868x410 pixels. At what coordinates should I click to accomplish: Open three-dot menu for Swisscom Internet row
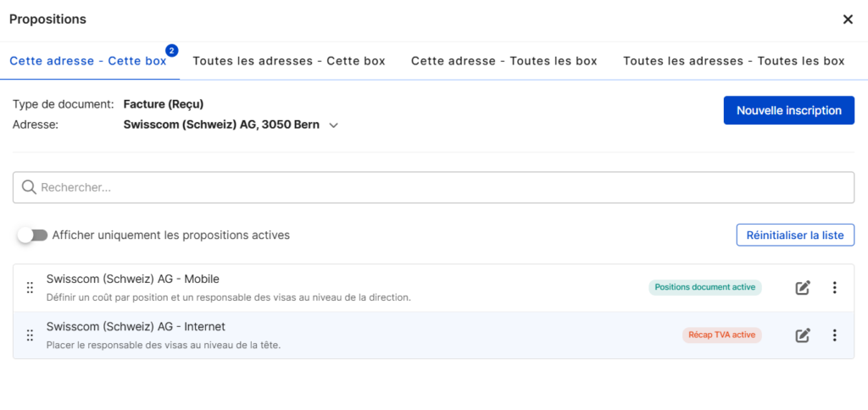point(834,335)
